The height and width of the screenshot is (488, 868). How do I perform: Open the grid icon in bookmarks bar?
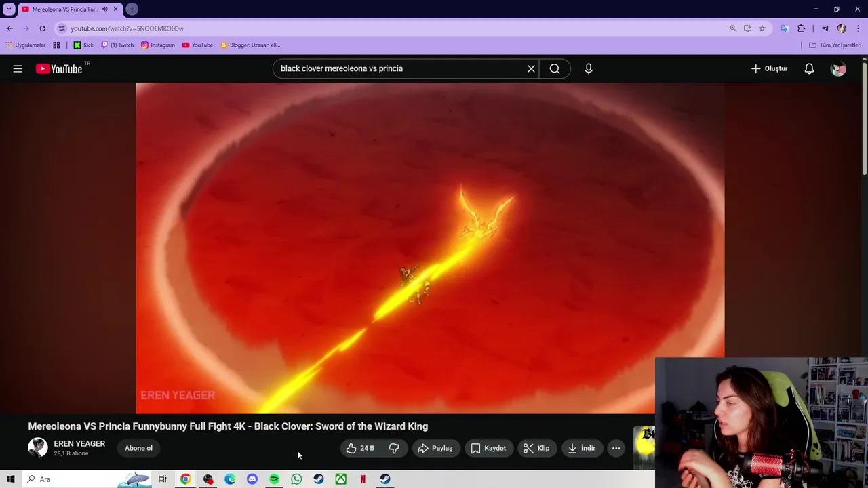pos(56,45)
